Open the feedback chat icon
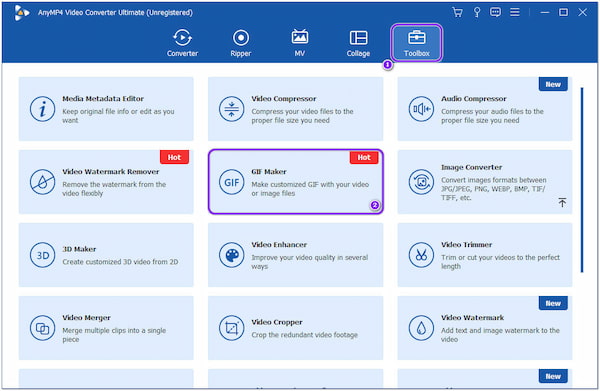 495,12
